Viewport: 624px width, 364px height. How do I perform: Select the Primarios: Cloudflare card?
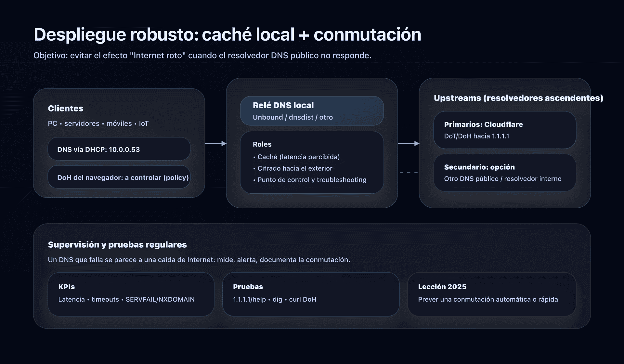(504, 130)
